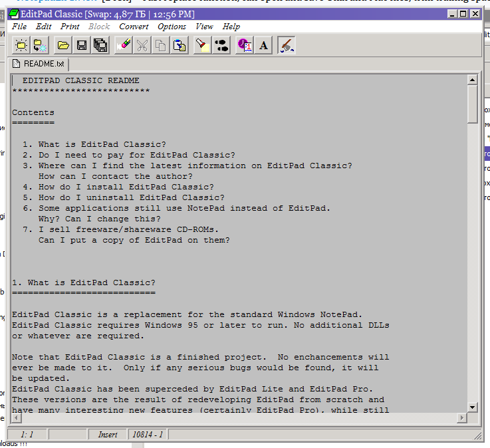
Task: Open the View menu
Action: (x=204, y=27)
